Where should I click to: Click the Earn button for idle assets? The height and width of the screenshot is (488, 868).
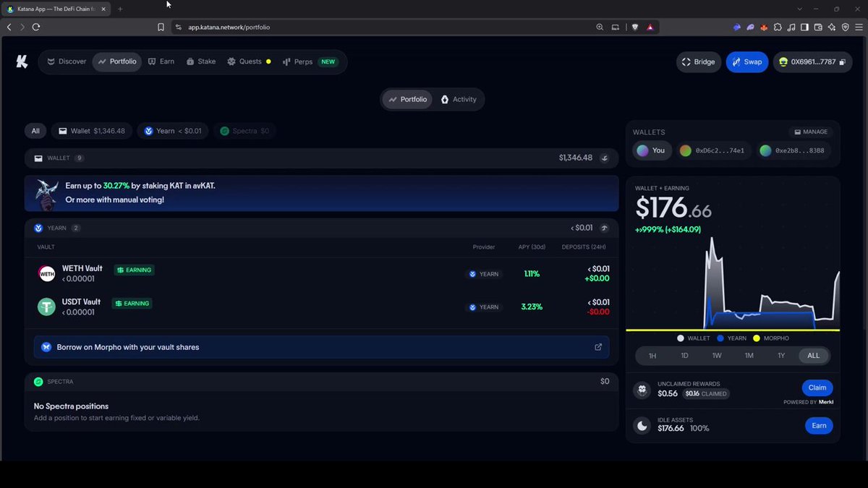tap(819, 426)
